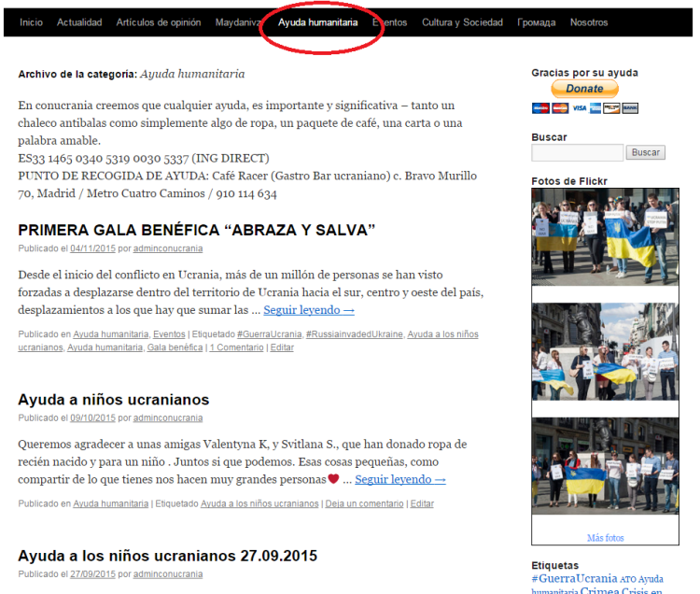Viewport: 700px width, 594px height.
Task: Open the Inicio menu item
Action: 31,22
